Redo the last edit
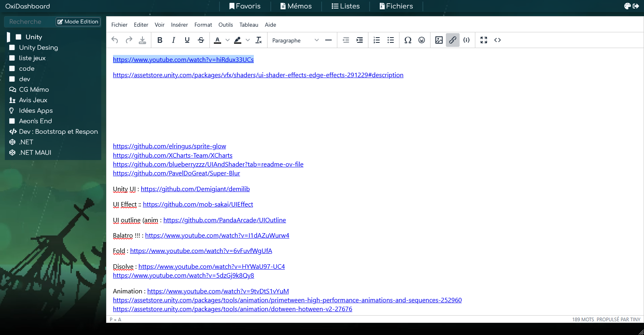The image size is (644, 335). tap(129, 40)
